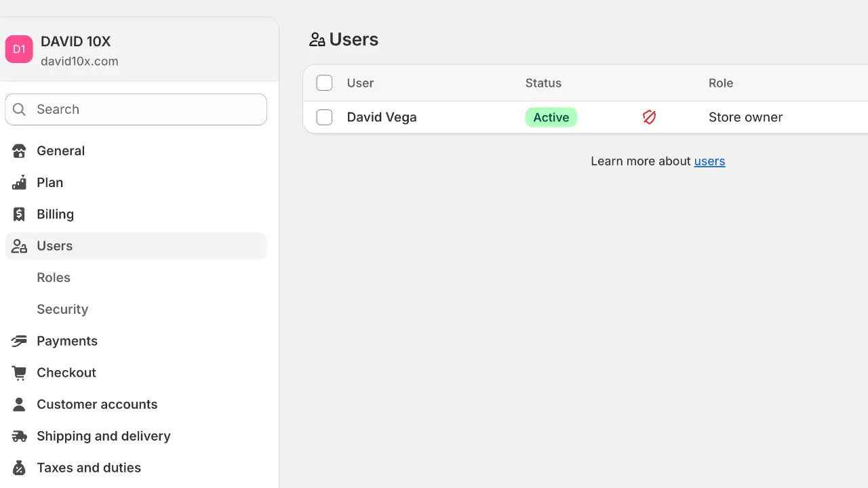Open David Vega's user profile

click(382, 117)
